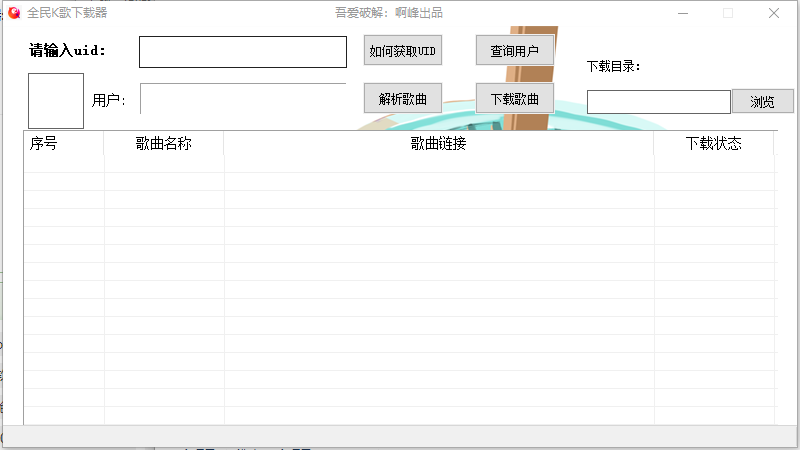The height and width of the screenshot is (450, 800).
Task: Click the 下载状态 column header
Action: [x=713, y=143]
